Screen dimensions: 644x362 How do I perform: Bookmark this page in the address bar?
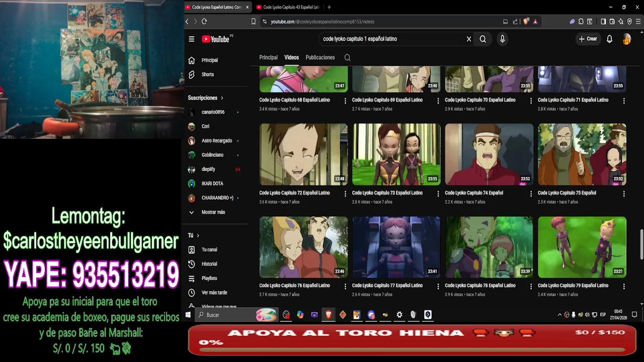pos(253,22)
